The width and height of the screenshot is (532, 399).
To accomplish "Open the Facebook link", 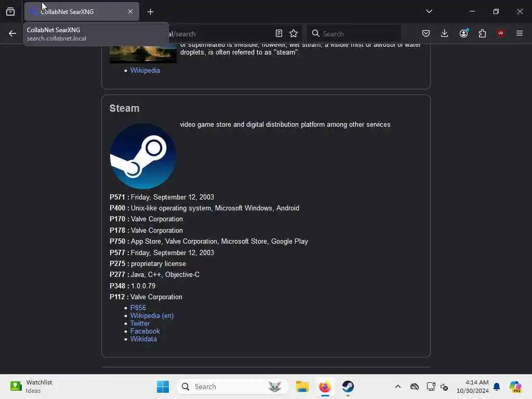I will pyautogui.click(x=145, y=331).
